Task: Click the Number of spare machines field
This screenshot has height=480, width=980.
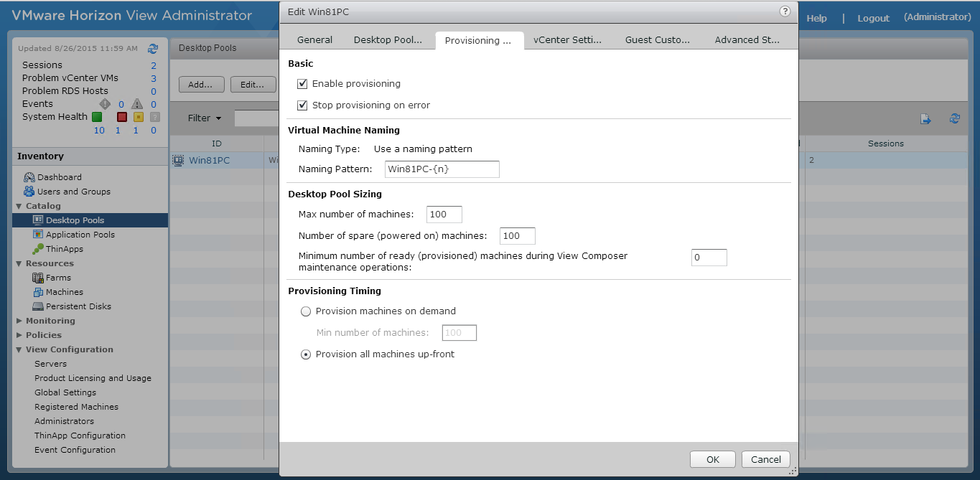Action: pyautogui.click(x=517, y=236)
